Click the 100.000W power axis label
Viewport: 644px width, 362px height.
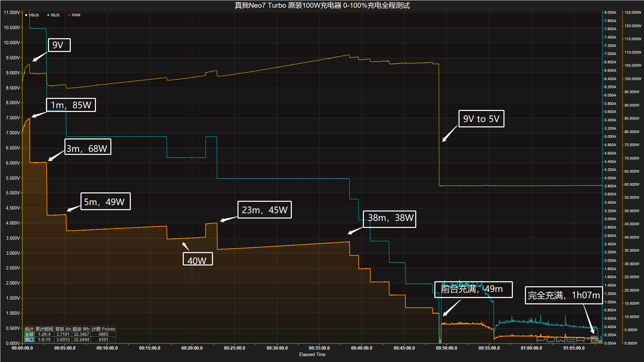click(633, 79)
